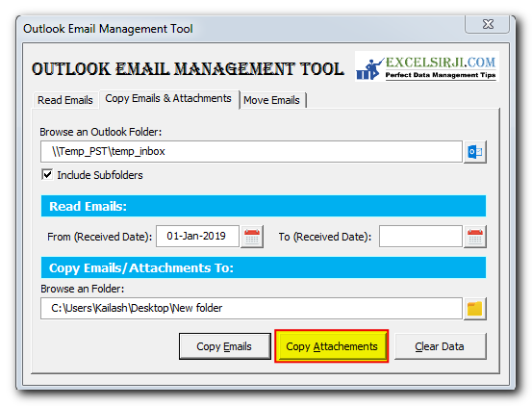Click the Include Subfolders label
This screenshot has height=406, width=532.
coord(100,175)
